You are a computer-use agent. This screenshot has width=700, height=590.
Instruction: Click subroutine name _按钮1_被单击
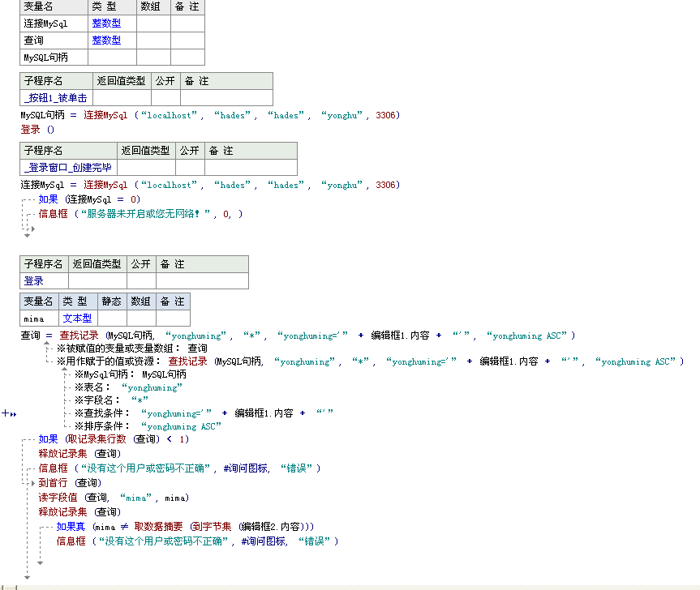click(x=55, y=98)
